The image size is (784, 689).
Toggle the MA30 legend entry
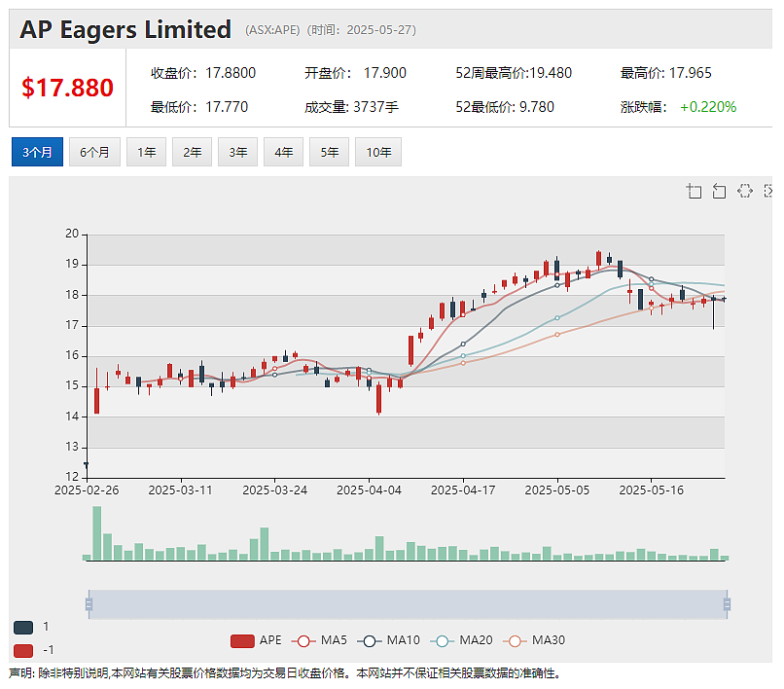coord(533,641)
